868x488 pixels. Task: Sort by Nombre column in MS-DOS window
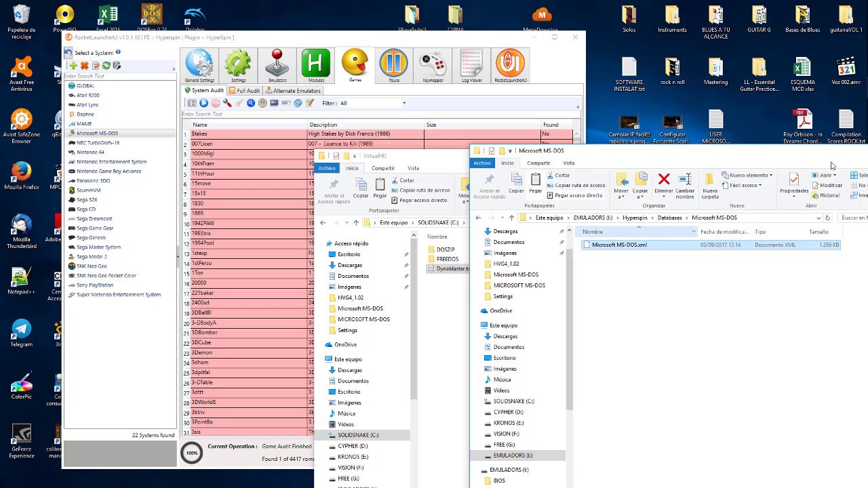[x=637, y=232]
